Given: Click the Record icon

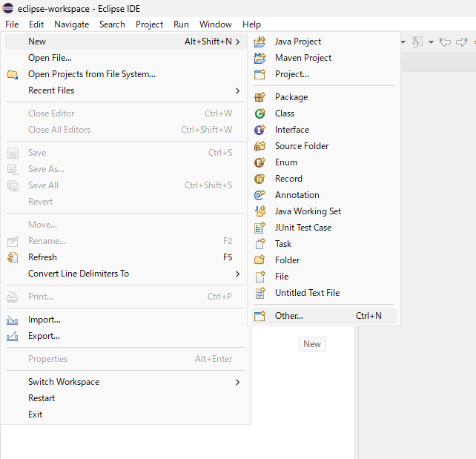Looking at the screenshot, I should click(260, 179).
